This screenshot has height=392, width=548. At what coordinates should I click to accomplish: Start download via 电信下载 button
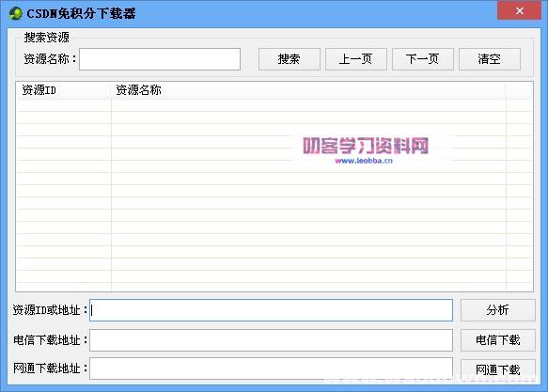point(497,340)
